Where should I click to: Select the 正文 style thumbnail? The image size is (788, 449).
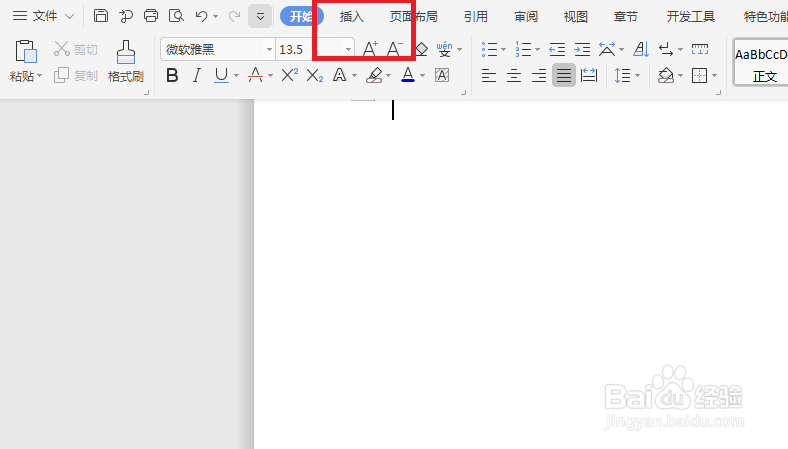pyautogui.click(x=761, y=63)
